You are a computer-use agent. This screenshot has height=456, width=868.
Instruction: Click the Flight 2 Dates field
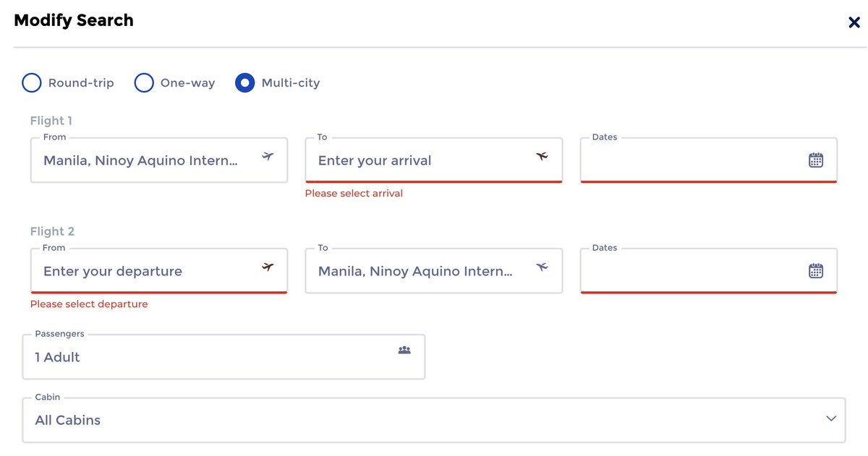coord(709,271)
